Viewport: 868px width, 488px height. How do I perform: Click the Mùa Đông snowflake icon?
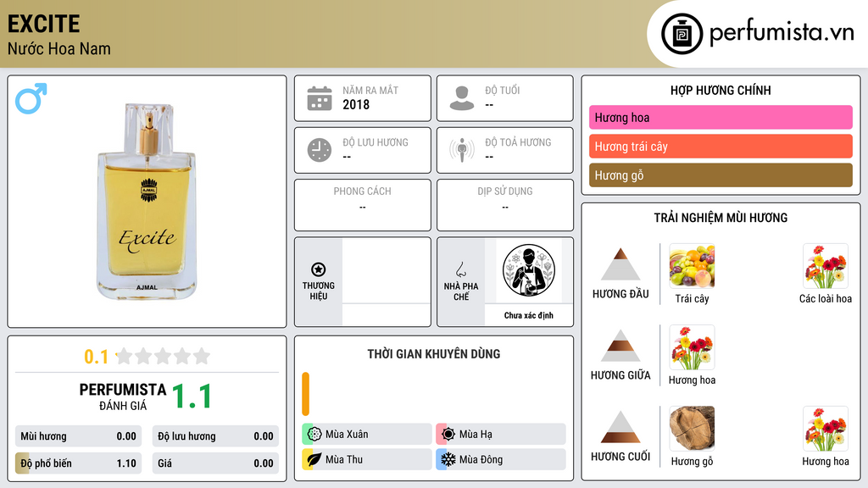click(448, 459)
